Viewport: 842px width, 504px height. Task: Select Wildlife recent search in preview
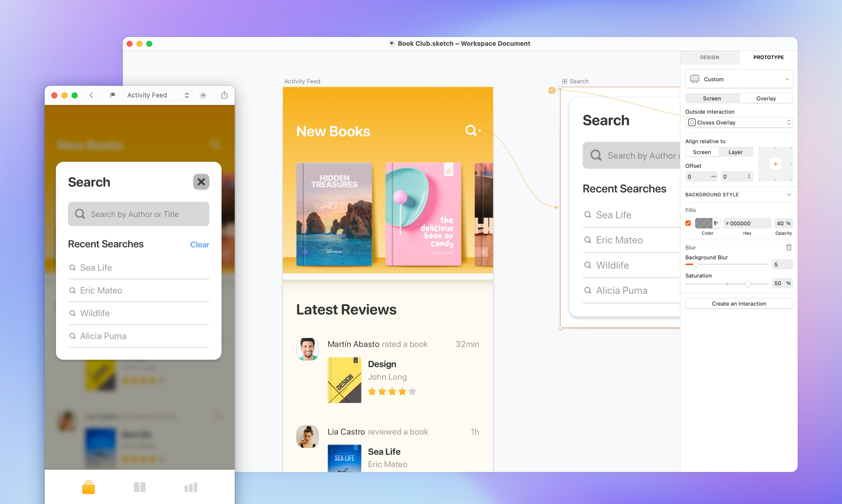click(138, 313)
